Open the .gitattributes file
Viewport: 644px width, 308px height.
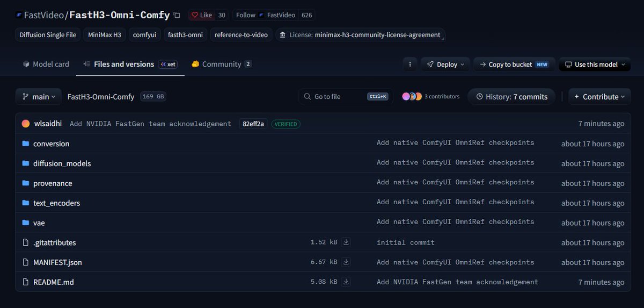coord(55,242)
